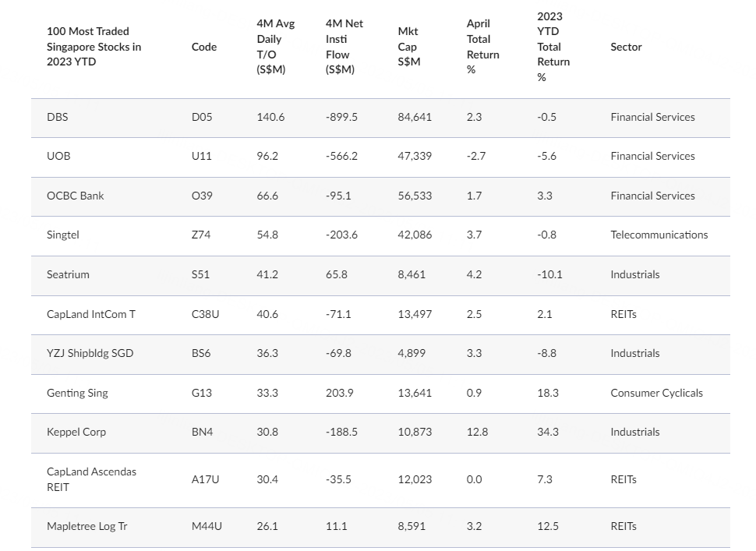
Task: Click the stock code C38U
Action: tap(207, 314)
